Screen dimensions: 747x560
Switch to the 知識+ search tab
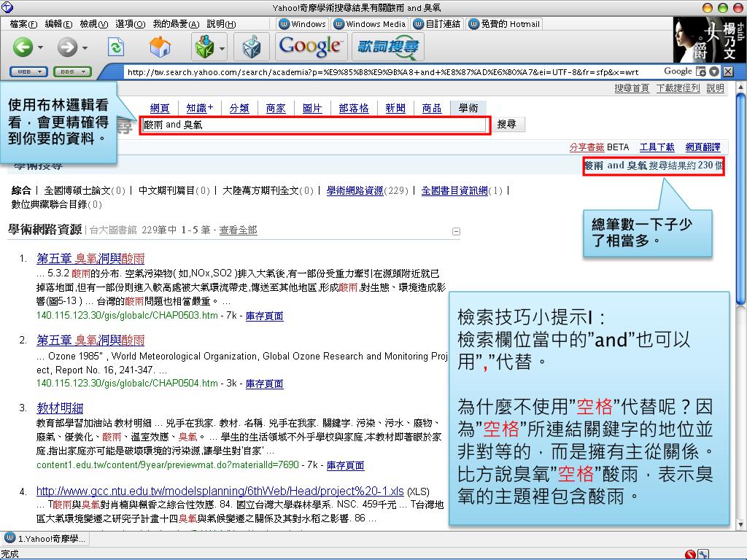point(200,109)
